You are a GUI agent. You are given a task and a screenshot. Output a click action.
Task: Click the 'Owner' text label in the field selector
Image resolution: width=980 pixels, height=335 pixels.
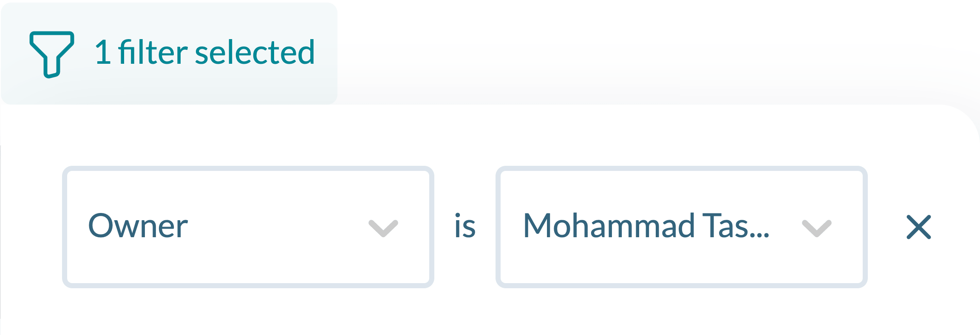tap(138, 226)
